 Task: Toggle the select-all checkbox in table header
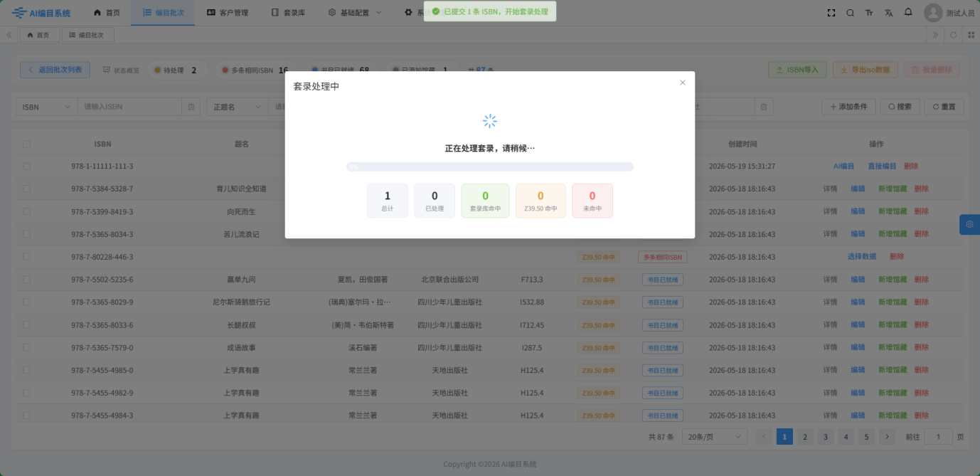pos(26,144)
